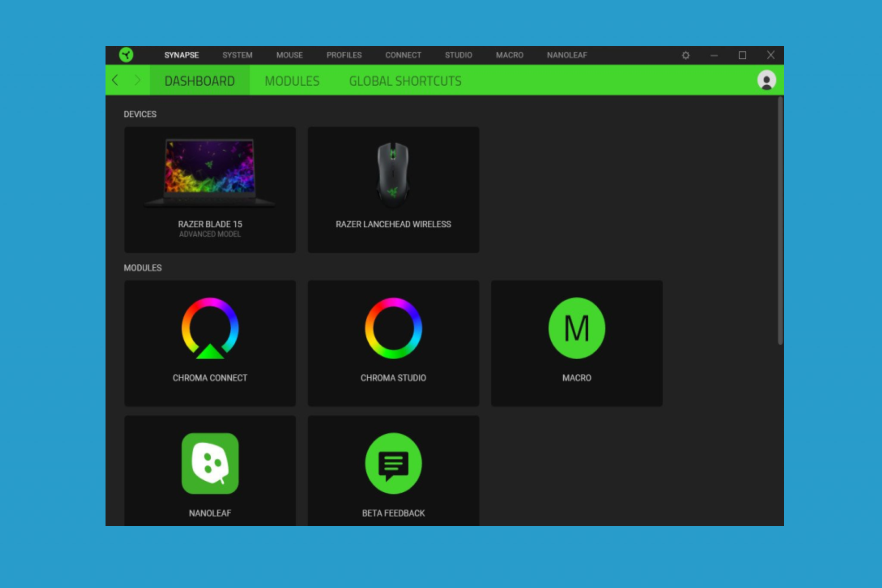
Task: Select the DASHBOARD tab
Action: [199, 81]
